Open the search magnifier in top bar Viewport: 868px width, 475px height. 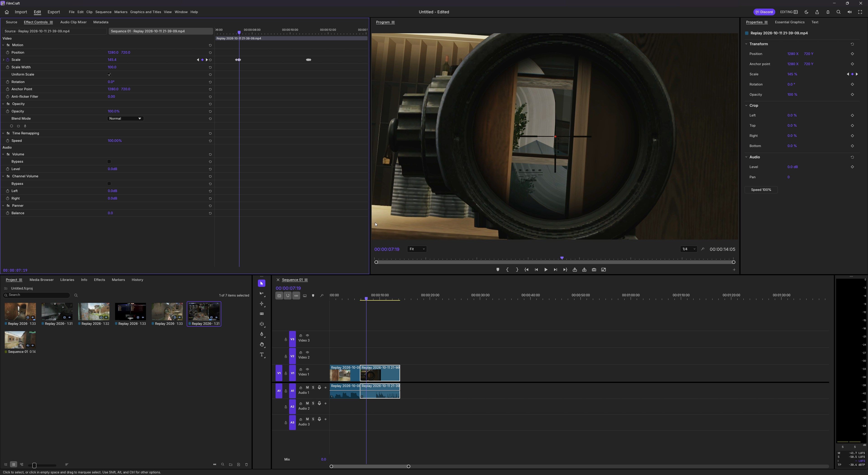838,12
